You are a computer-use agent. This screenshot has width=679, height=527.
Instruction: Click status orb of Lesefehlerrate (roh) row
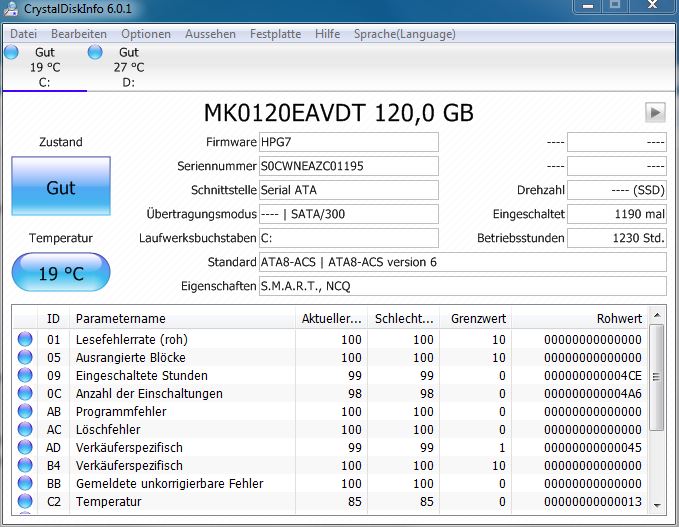point(25,339)
